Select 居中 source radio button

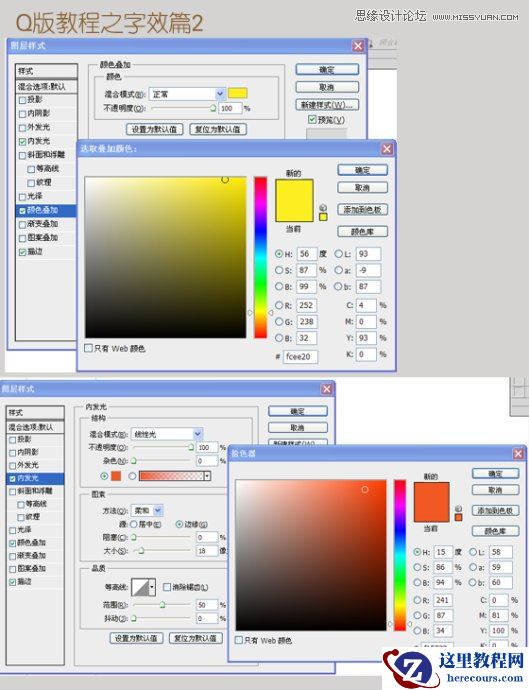click(x=134, y=524)
